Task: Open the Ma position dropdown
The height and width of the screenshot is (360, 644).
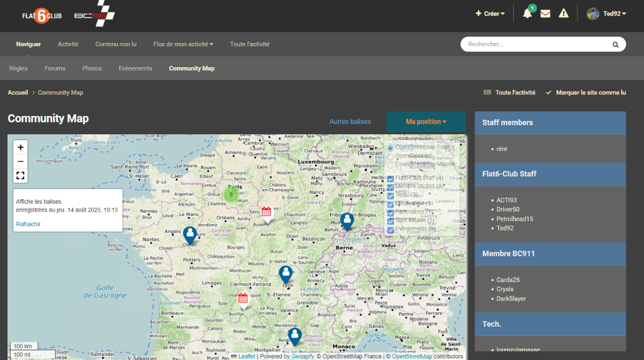Action: coord(426,122)
